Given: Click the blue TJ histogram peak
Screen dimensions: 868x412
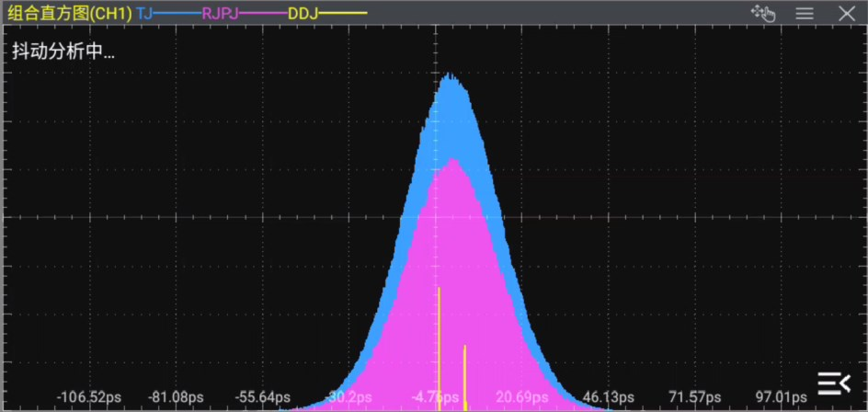Looking at the screenshot, I should click(450, 77).
